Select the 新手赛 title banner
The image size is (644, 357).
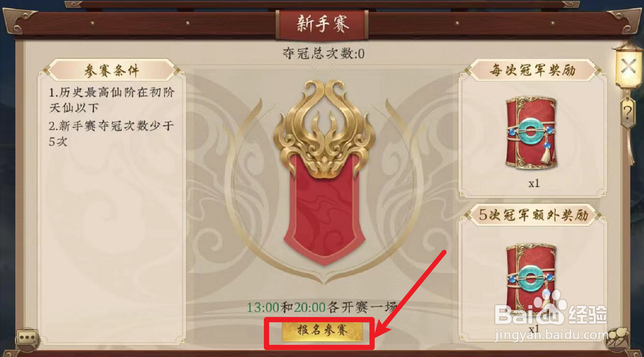click(x=322, y=24)
